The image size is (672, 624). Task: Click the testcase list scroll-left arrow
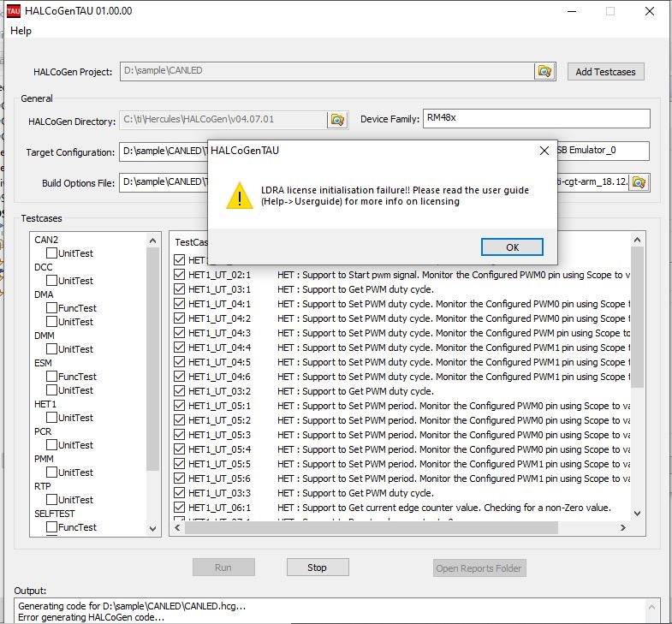[177, 528]
